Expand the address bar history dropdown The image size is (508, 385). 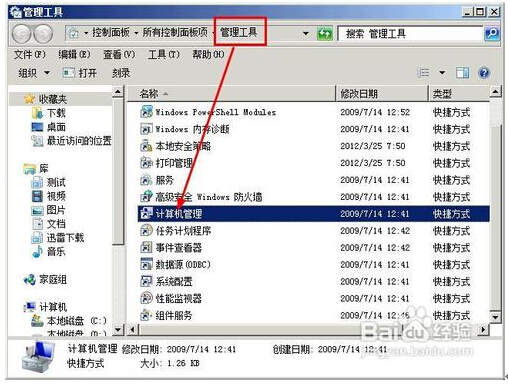305,34
